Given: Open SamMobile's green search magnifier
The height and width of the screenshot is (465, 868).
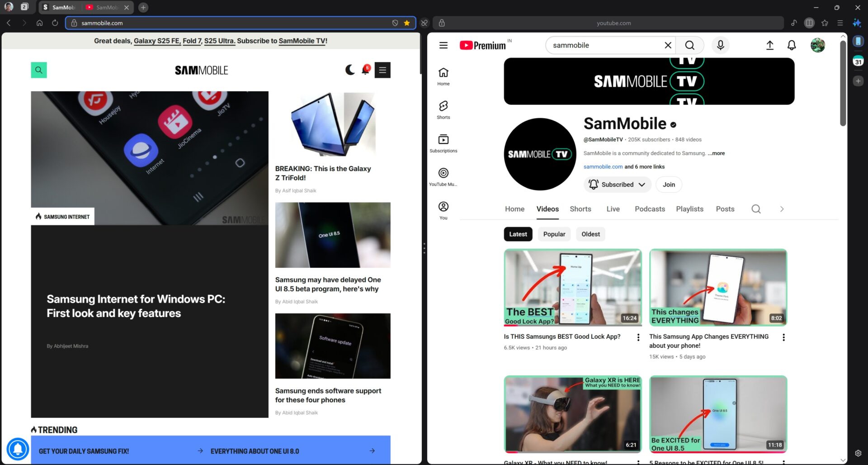Looking at the screenshot, I should (39, 70).
